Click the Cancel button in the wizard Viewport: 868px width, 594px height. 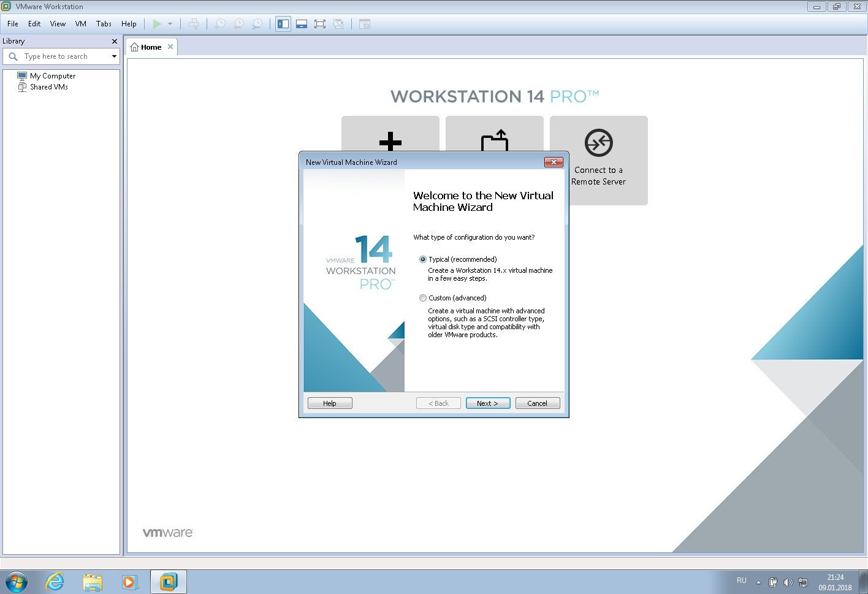pos(538,403)
